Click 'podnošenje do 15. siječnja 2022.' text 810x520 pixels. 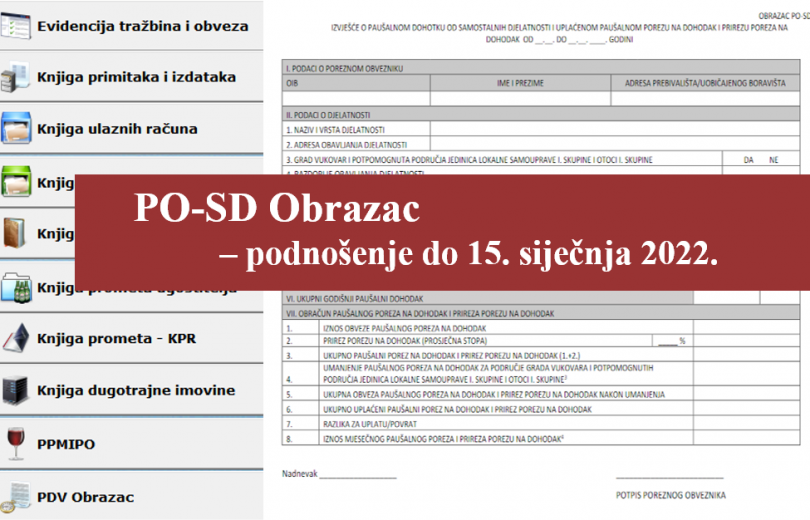coord(481,255)
